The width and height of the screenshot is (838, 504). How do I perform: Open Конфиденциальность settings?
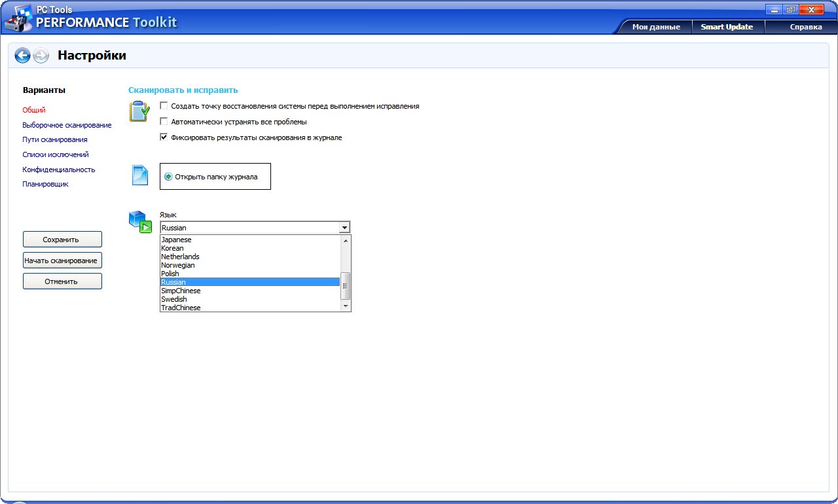coord(59,170)
